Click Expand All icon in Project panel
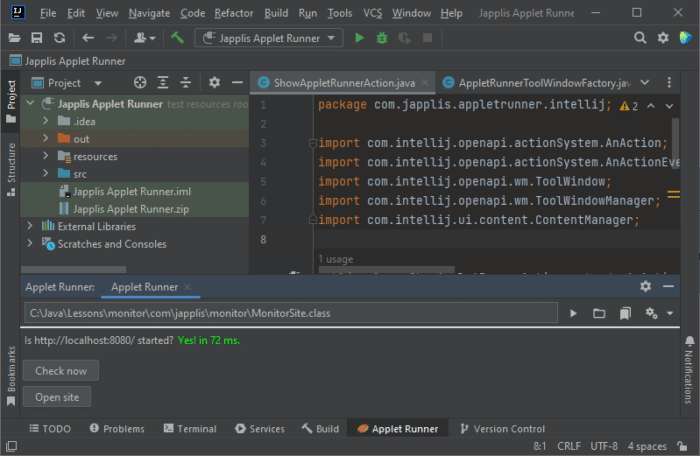700x456 pixels. (x=163, y=83)
